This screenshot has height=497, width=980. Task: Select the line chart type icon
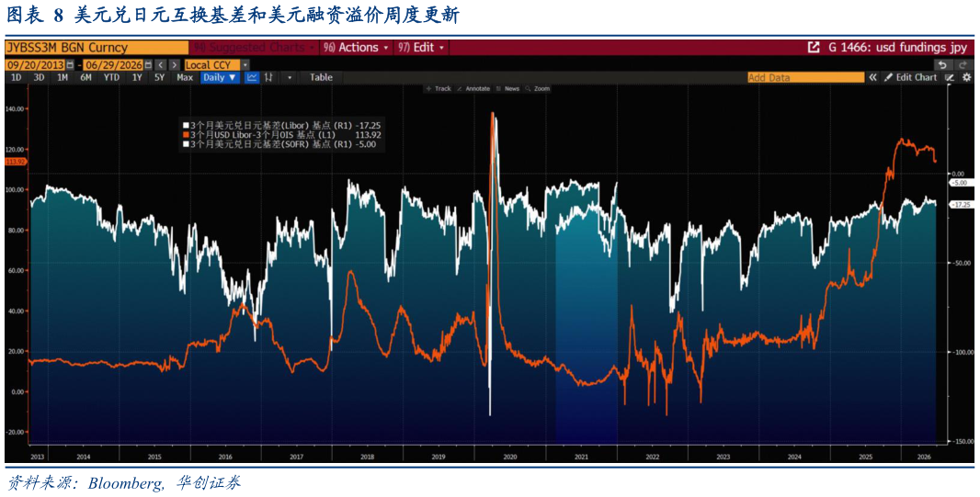252,77
